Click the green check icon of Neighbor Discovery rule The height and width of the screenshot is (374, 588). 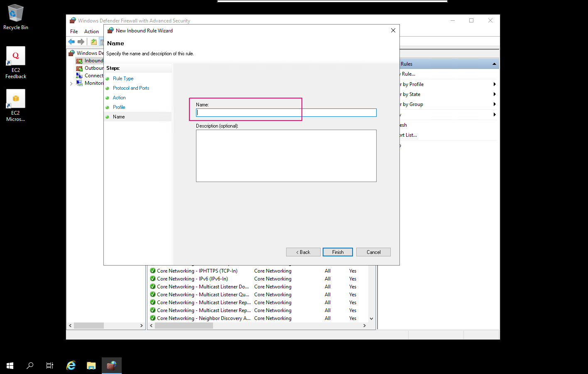pyautogui.click(x=153, y=318)
